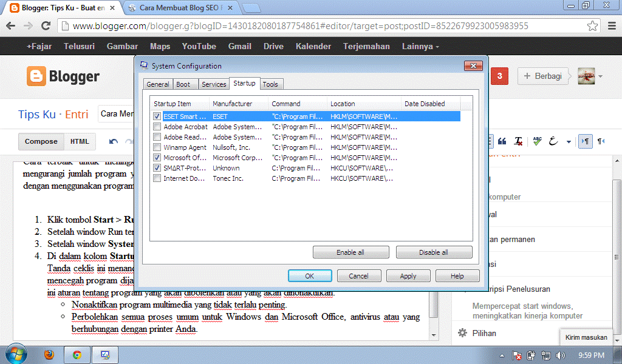Click the Date Disabled column header

click(x=431, y=104)
